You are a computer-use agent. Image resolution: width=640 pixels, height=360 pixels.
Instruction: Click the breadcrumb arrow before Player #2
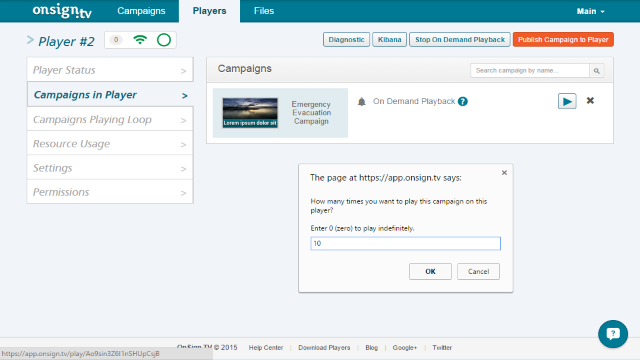point(30,40)
